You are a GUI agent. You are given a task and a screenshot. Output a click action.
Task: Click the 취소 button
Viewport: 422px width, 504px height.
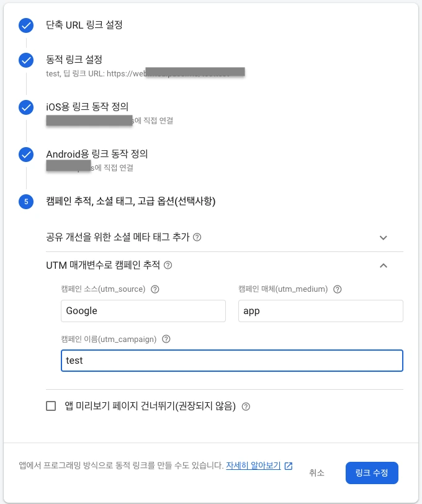316,473
